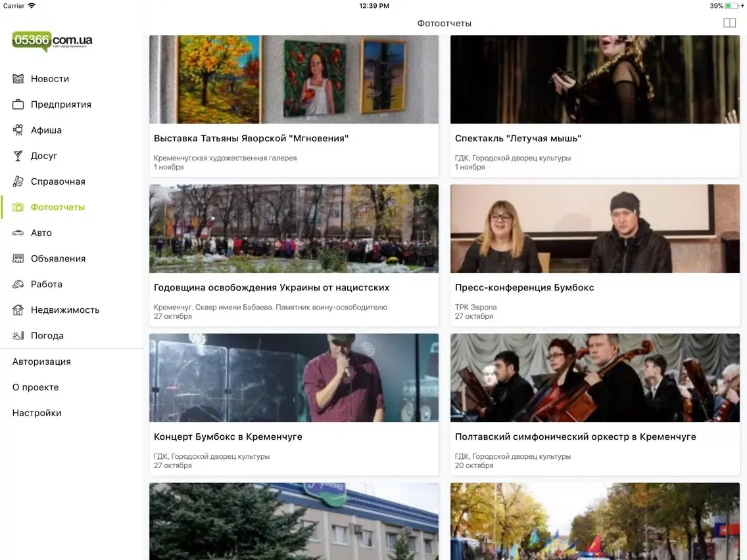Open the liberation anniversary crowd photo
The image size is (747, 560).
[294, 229]
